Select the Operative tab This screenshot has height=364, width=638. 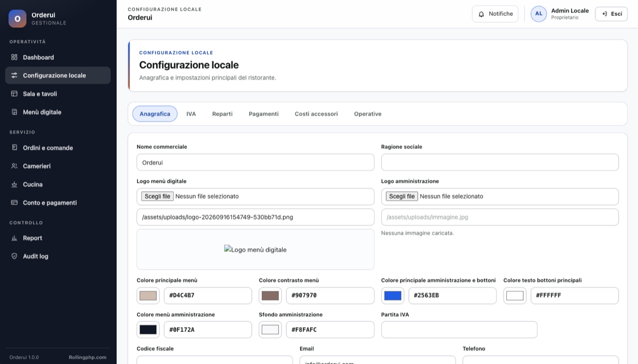(x=368, y=114)
